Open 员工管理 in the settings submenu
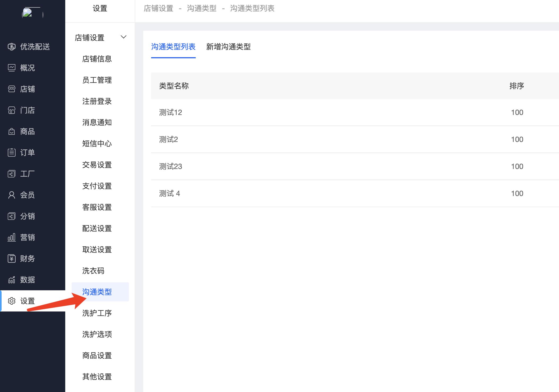This screenshot has width=559, height=392. pos(97,80)
